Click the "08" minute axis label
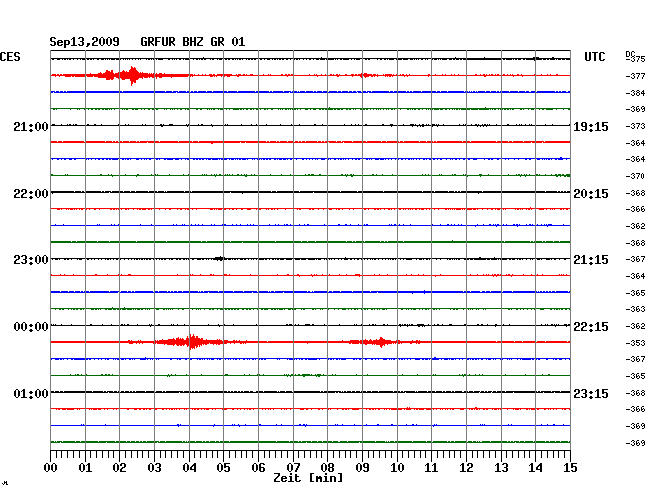 tap(327, 468)
